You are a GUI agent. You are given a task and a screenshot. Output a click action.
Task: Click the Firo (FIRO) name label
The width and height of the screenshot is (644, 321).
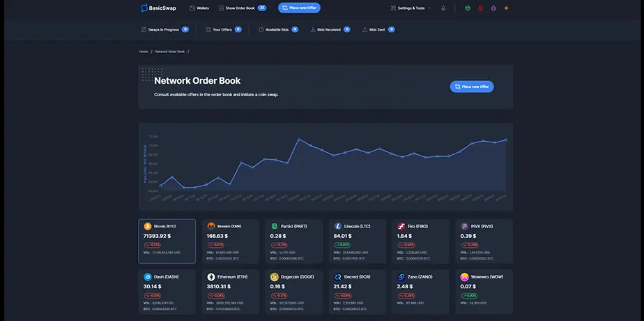click(x=419, y=226)
